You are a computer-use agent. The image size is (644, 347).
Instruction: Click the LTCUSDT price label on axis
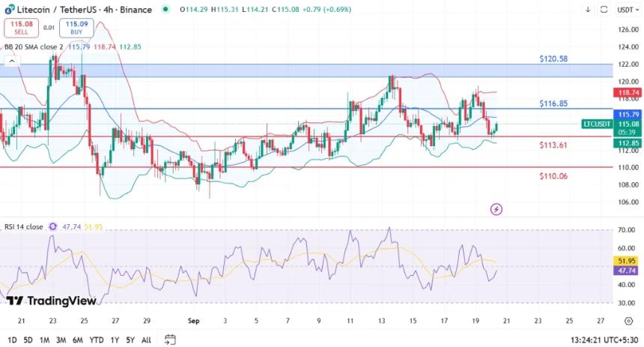[597, 124]
